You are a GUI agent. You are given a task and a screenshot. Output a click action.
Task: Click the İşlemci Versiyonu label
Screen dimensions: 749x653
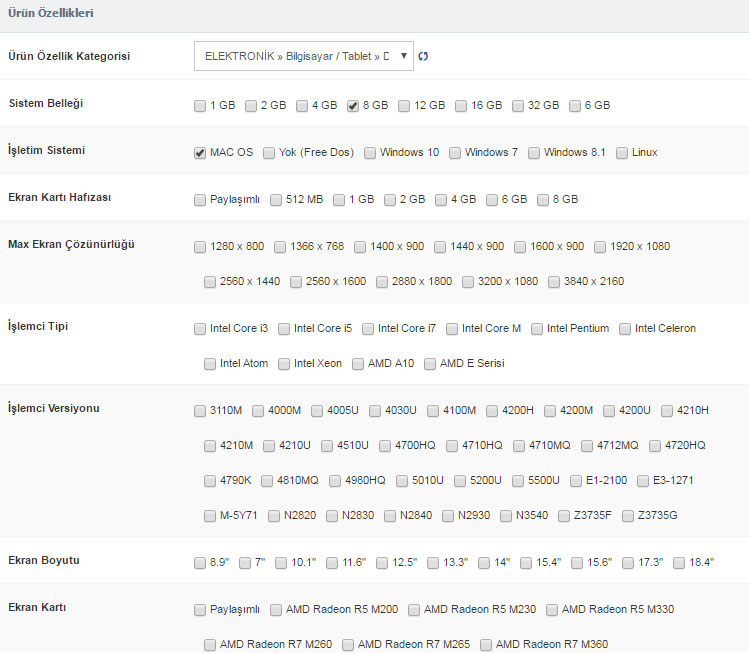coord(54,408)
